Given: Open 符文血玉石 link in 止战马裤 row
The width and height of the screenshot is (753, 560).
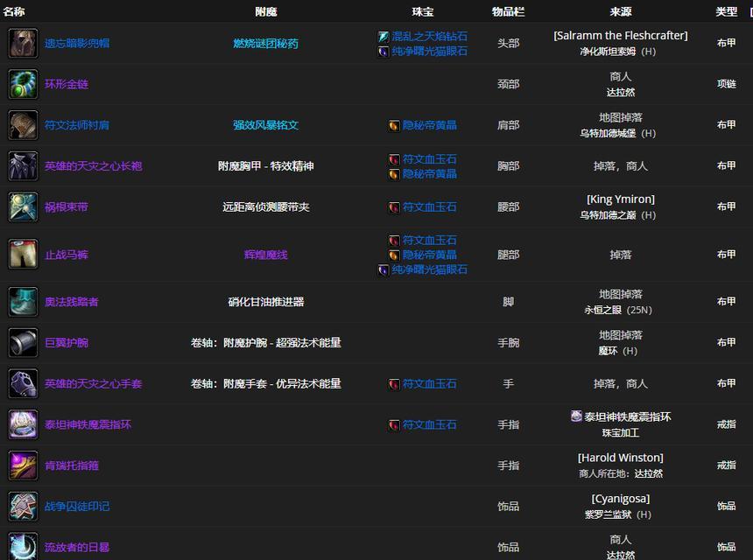Looking at the screenshot, I should 429,240.
